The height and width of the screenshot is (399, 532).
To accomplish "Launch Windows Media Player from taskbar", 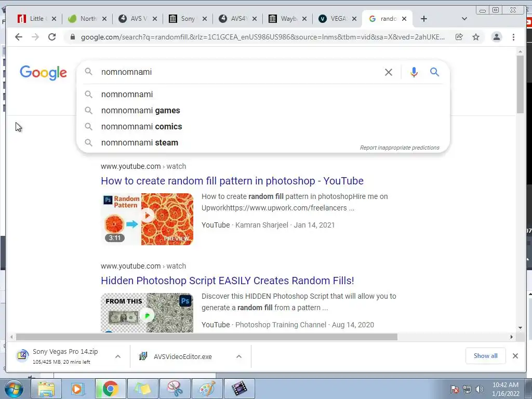I will (x=78, y=389).
